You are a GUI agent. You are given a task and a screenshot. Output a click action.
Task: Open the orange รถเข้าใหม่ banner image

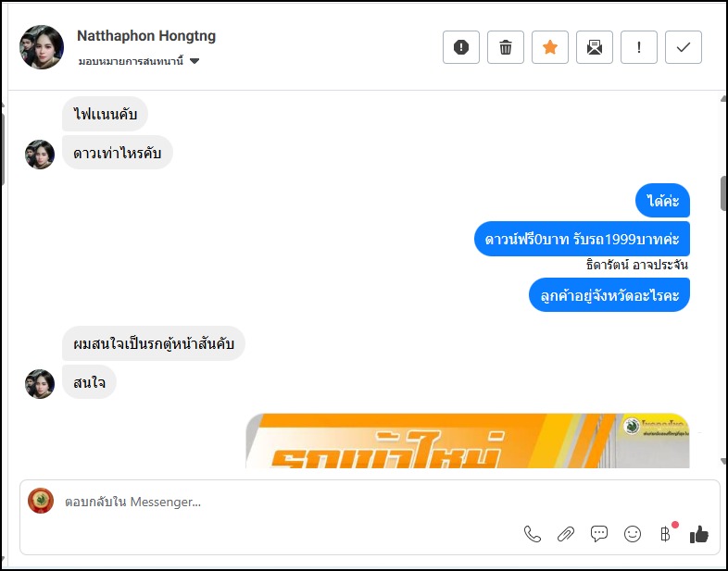[x=467, y=441]
